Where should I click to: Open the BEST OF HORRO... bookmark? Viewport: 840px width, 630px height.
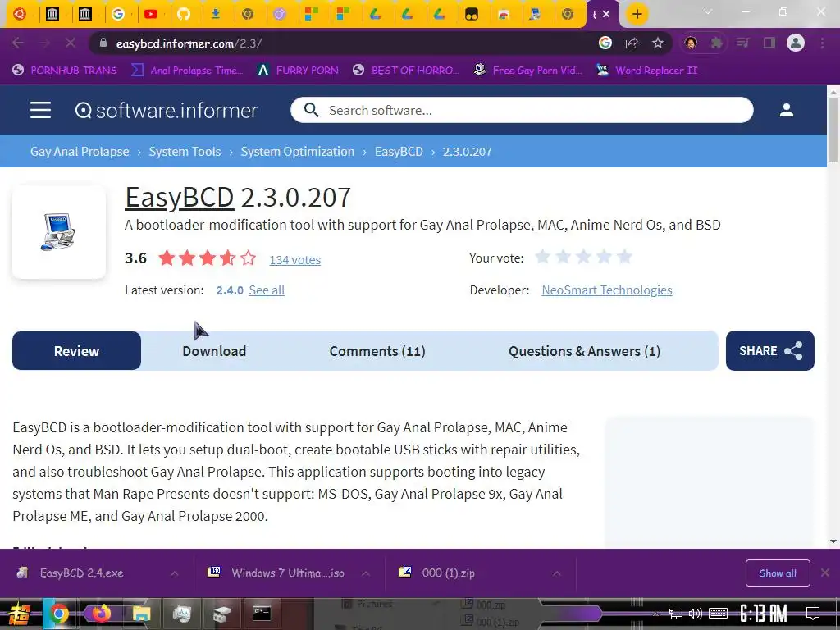click(406, 71)
